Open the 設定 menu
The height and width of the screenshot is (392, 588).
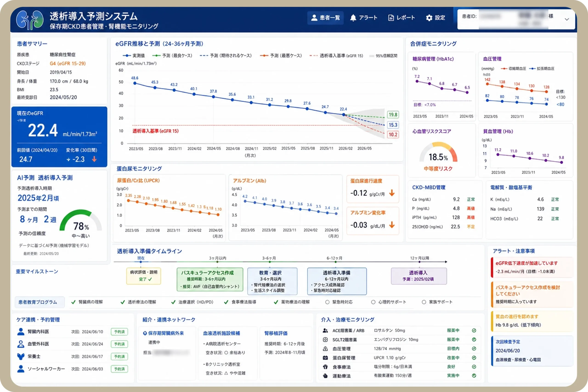point(436,18)
